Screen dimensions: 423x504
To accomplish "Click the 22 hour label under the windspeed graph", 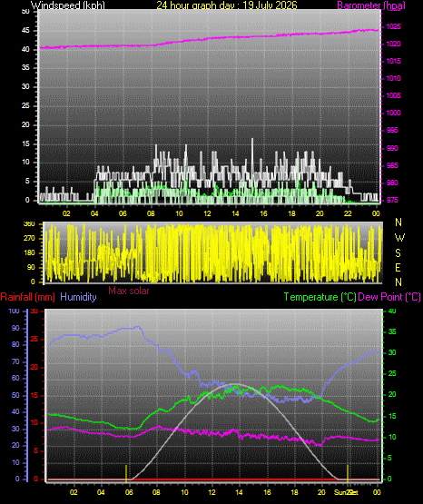I will (348, 213).
